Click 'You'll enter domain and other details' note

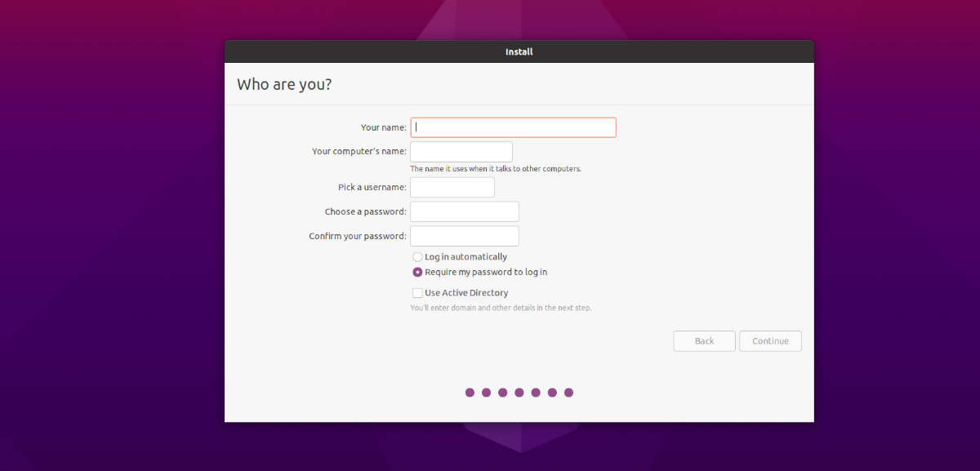501,309
